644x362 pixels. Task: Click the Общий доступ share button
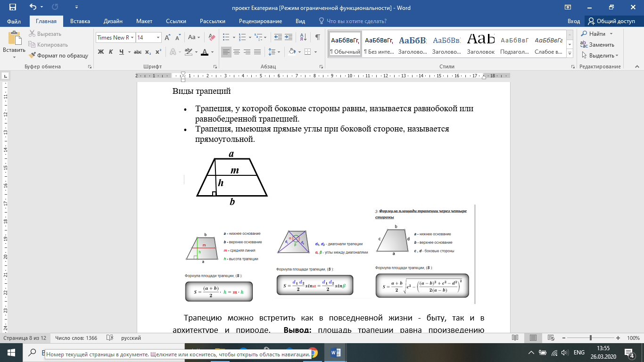[611, 21]
